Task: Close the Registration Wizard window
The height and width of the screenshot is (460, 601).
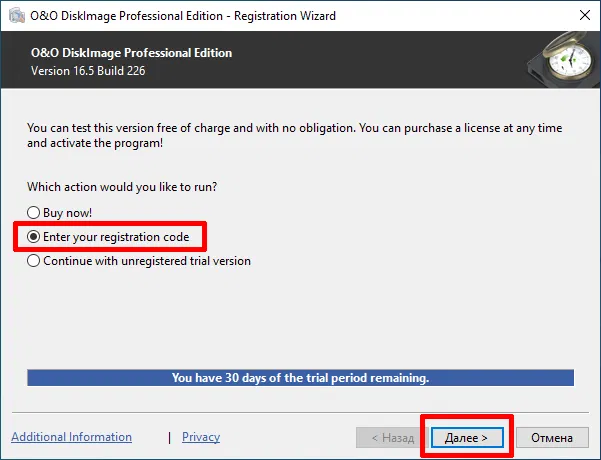Action: coord(585,15)
